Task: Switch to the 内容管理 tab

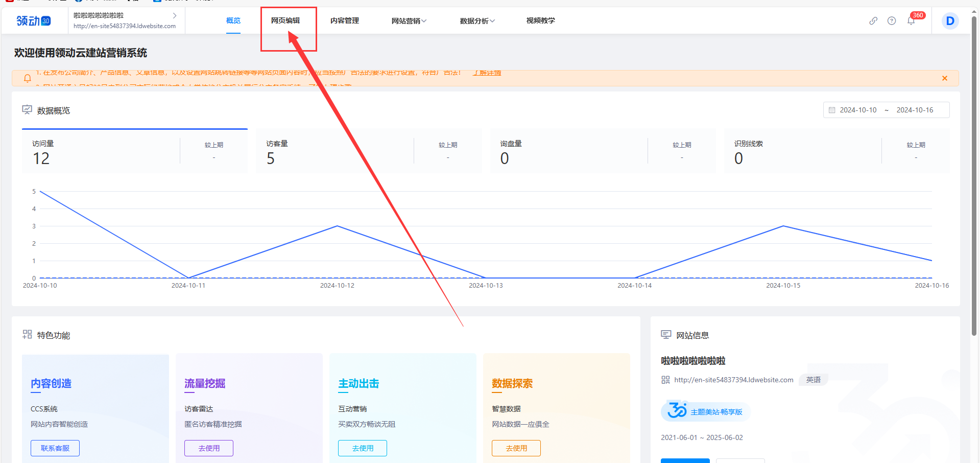Action: [345, 20]
